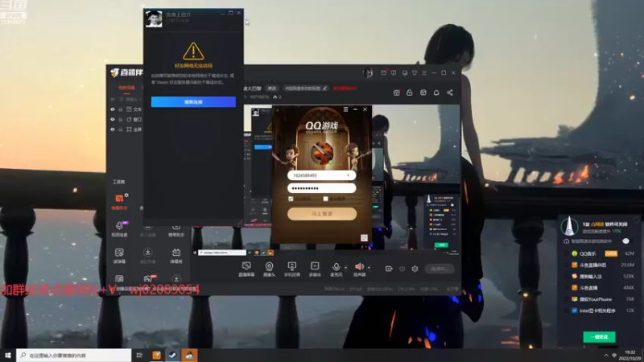
Task: Open the Steam taskbar icon
Action: point(173,355)
